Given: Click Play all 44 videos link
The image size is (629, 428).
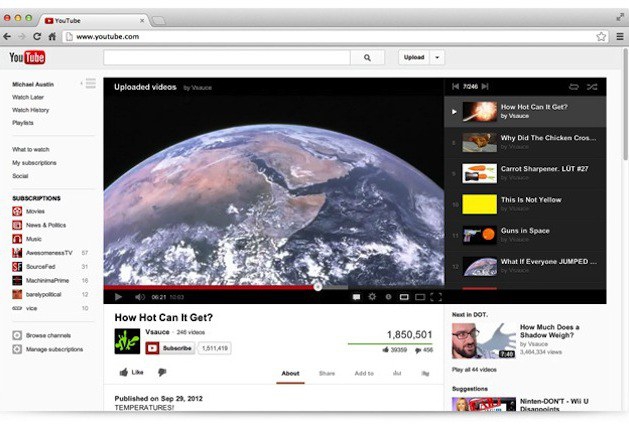Looking at the screenshot, I should pyautogui.click(x=474, y=369).
